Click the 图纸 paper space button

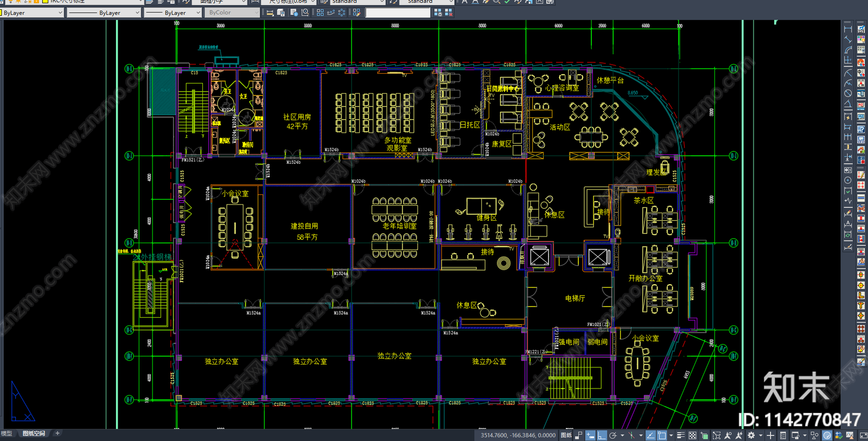566,436
